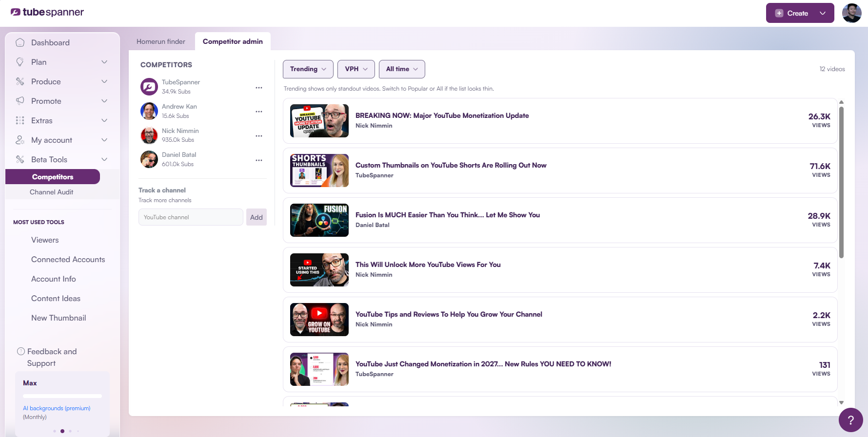Go to the Dashboard menu item
Image resolution: width=868 pixels, height=437 pixels.
coord(50,42)
